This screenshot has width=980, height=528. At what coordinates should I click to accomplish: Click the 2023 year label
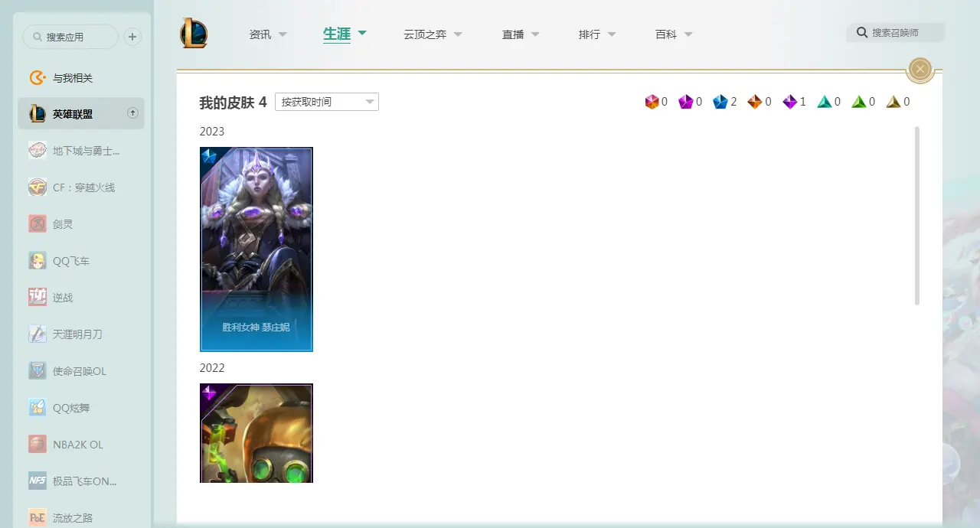[x=212, y=132]
